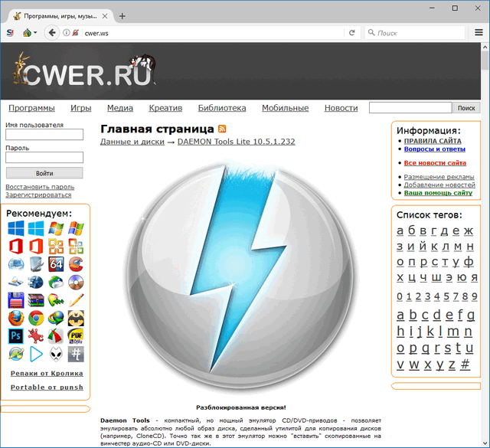Click the Firefox icon in Рекомендуем panel
Viewport: 490px width, 448px height.
tap(16, 318)
